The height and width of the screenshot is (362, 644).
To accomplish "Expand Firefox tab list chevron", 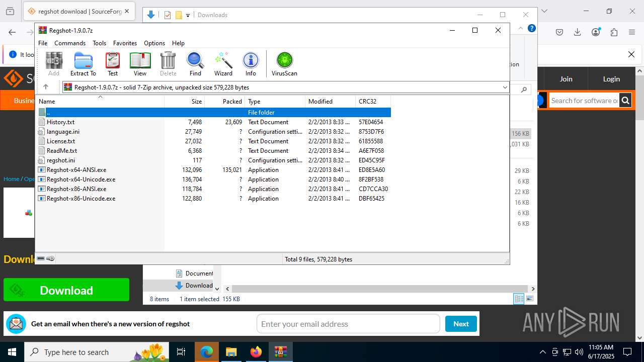I will pos(544,11).
